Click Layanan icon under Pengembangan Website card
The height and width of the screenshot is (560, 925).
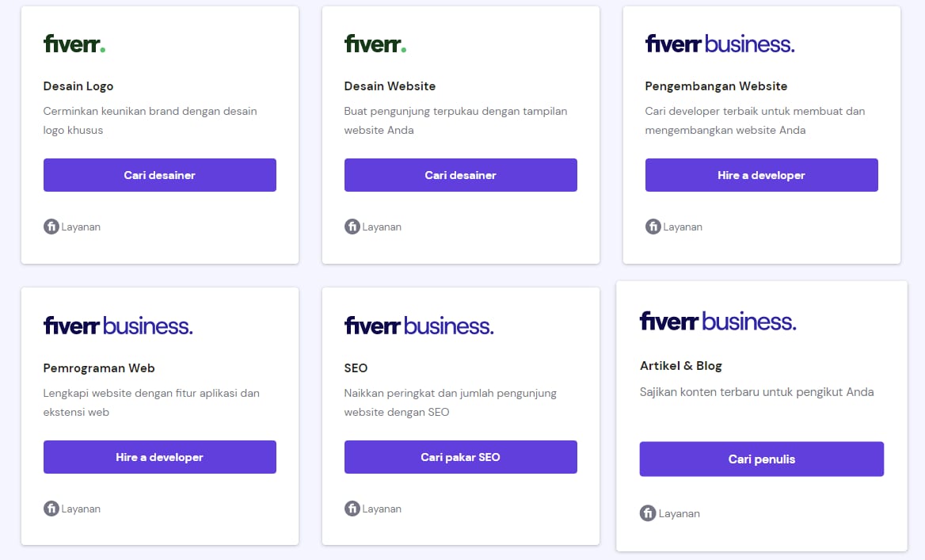(653, 227)
